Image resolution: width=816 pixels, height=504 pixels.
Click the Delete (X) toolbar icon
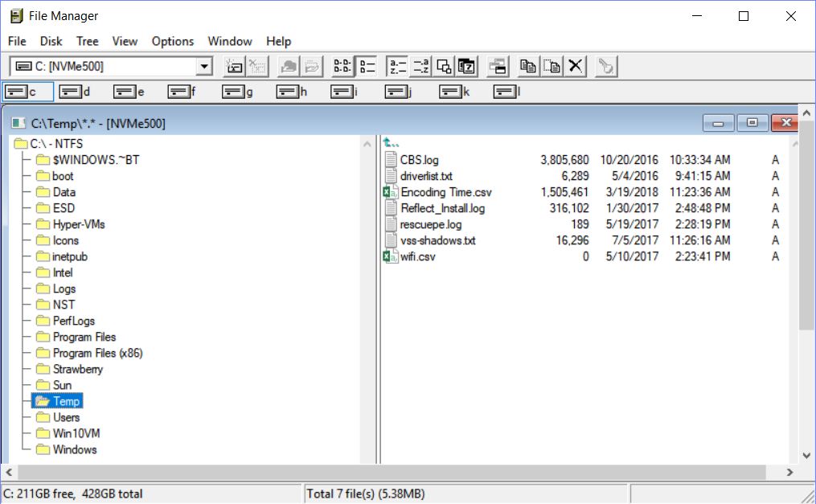tap(576, 67)
